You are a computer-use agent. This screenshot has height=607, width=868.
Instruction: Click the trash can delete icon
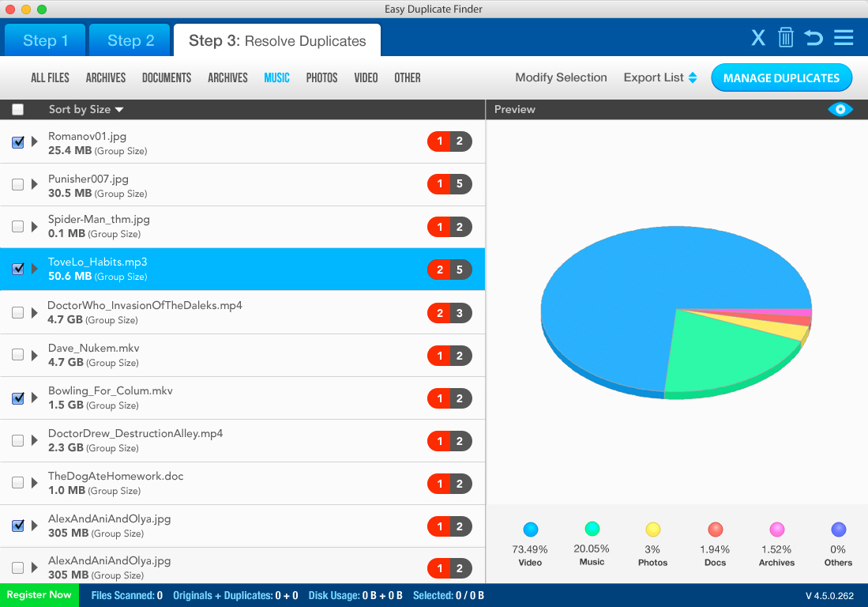pos(785,38)
